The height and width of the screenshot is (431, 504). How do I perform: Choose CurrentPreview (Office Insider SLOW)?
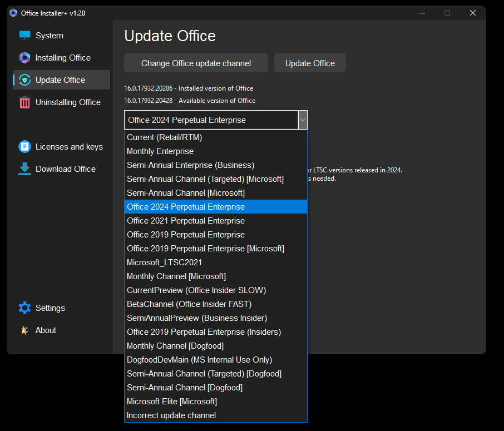[216, 290]
